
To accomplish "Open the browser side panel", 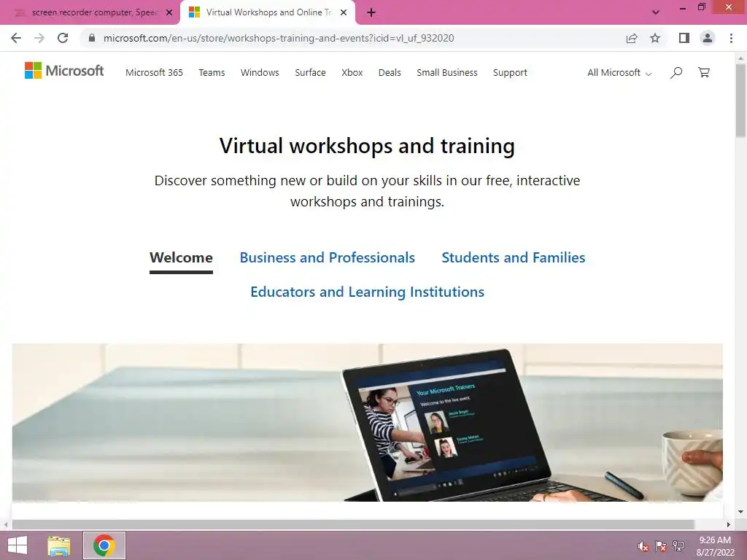I will (x=684, y=38).
